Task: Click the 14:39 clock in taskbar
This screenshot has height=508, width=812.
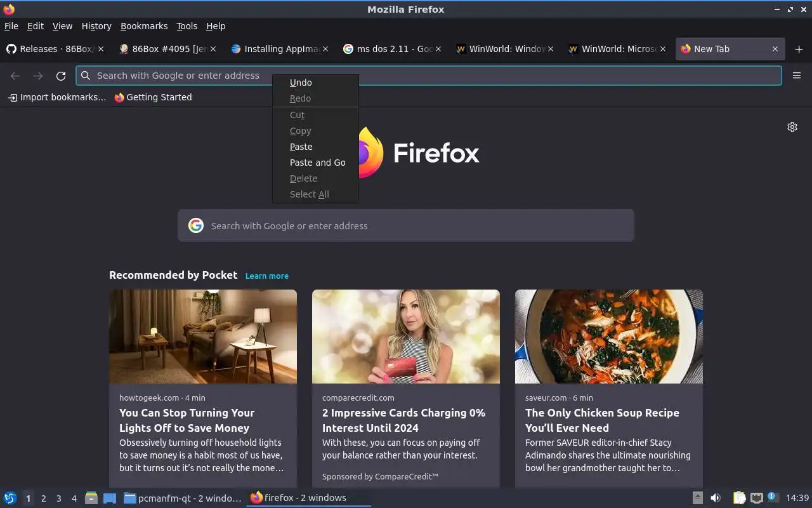Action: 797,498
